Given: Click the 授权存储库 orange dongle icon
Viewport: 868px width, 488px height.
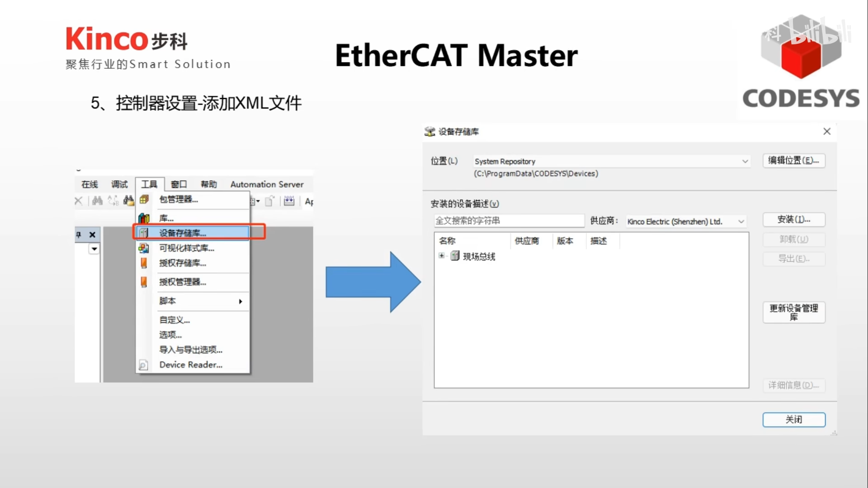Looking at the screenshot, I should 144,263.
